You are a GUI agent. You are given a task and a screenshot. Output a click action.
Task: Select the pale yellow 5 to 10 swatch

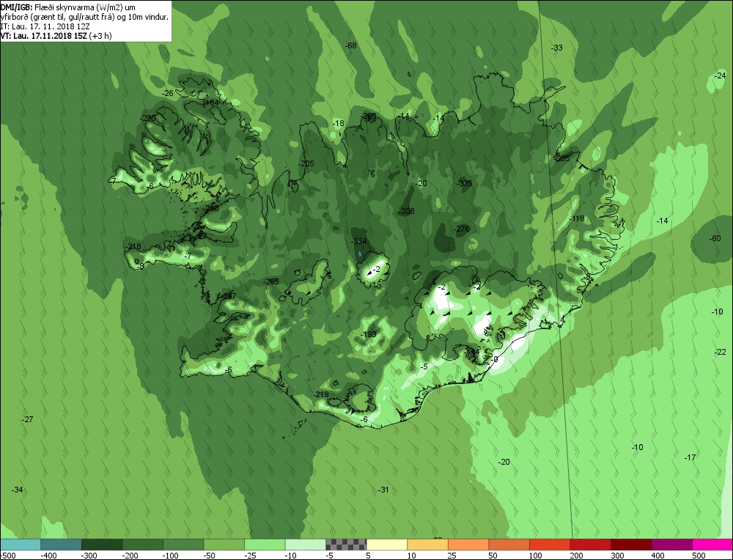(x=386, y=545)
